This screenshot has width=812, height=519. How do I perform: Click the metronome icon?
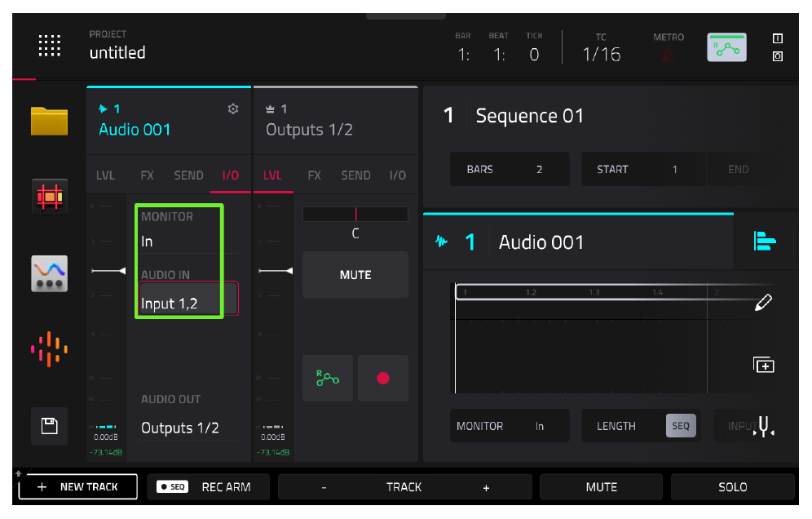coord(668,55)
